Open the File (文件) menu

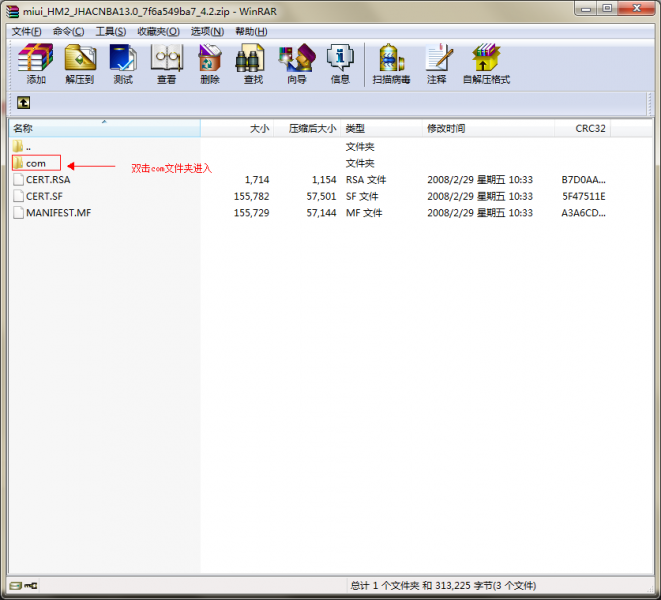26,32
